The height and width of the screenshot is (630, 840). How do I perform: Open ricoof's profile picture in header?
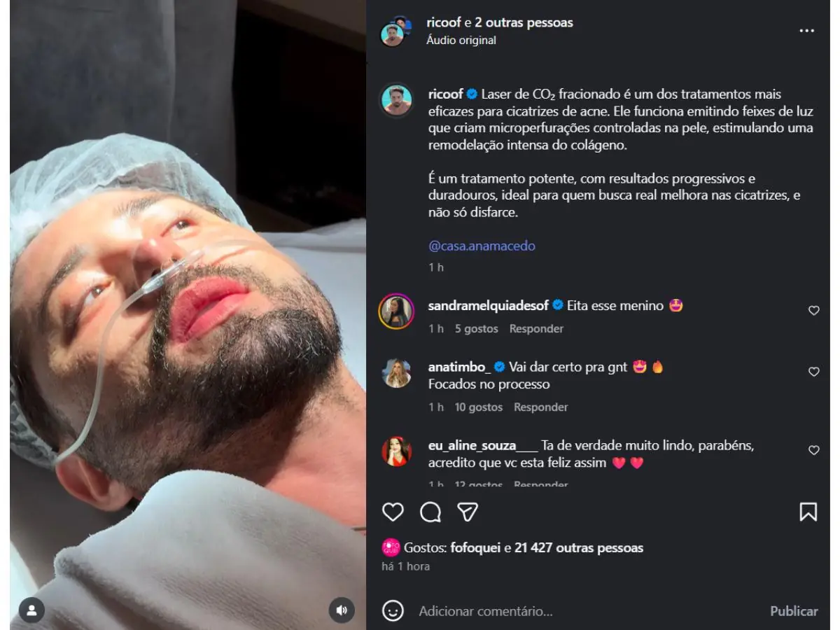pos(393,32)
